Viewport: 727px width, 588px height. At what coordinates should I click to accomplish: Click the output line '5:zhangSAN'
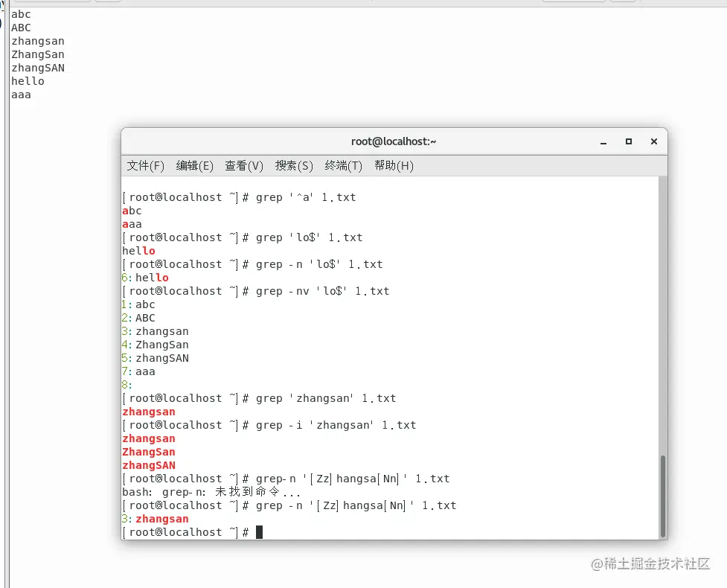156,359
